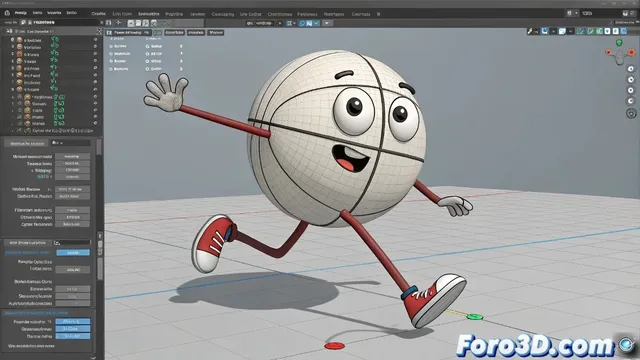Click the first menu item right of home icon
This screenshot has width=640, height=360.
tap(20, 13)
